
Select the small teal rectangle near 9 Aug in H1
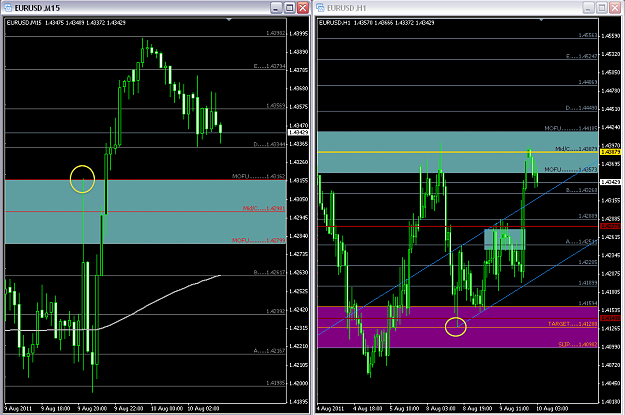(x=505, y=239)
